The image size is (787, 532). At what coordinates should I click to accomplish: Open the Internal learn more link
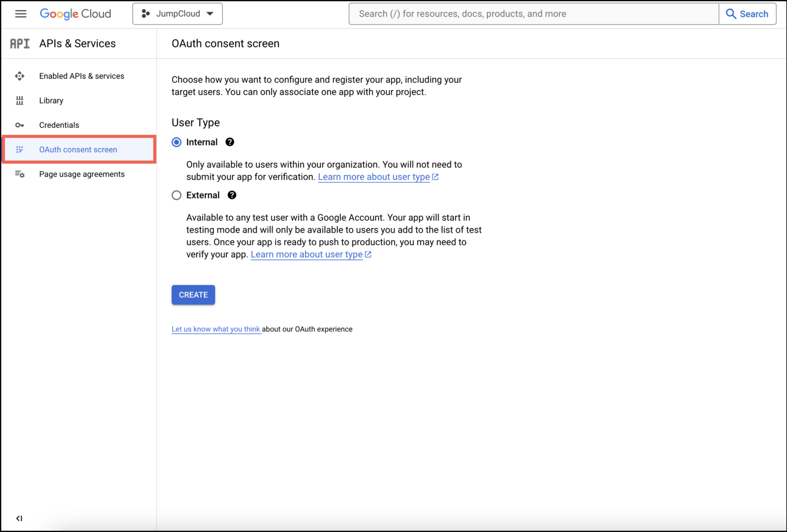tap(374, 177)
